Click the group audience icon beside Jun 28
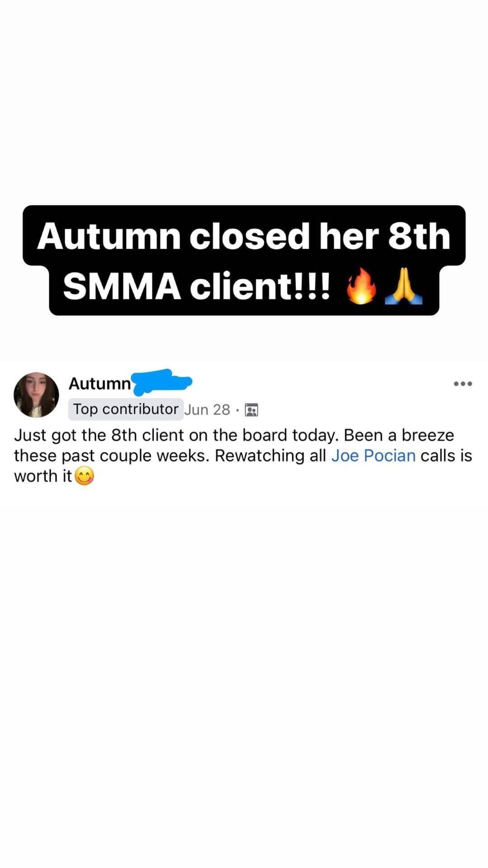Screen dimensions: 488x868 pos(251,410)
